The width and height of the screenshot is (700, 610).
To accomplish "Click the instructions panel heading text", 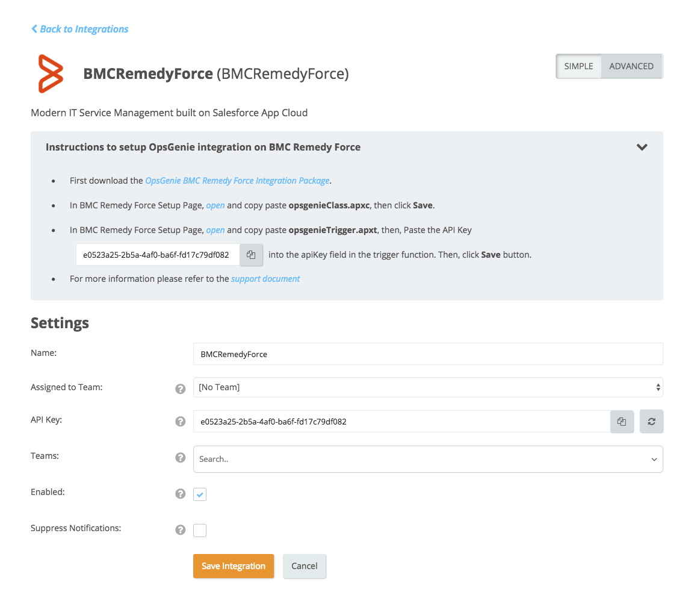I will tap(203, 148).
